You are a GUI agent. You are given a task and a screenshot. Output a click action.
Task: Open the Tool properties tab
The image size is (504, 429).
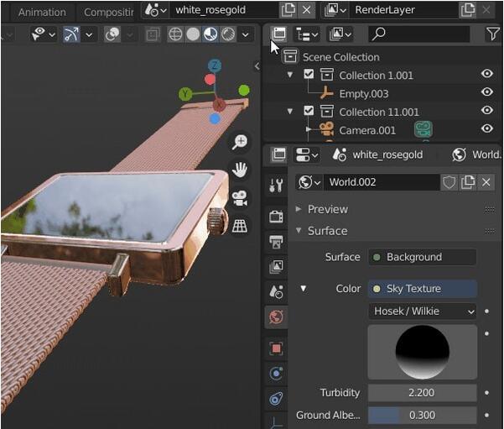276,186
